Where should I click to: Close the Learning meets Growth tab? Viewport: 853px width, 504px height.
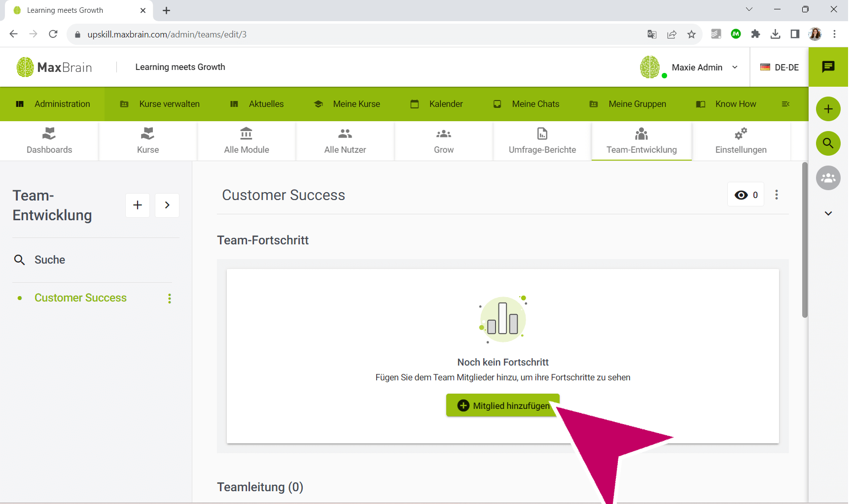point(143,10)
